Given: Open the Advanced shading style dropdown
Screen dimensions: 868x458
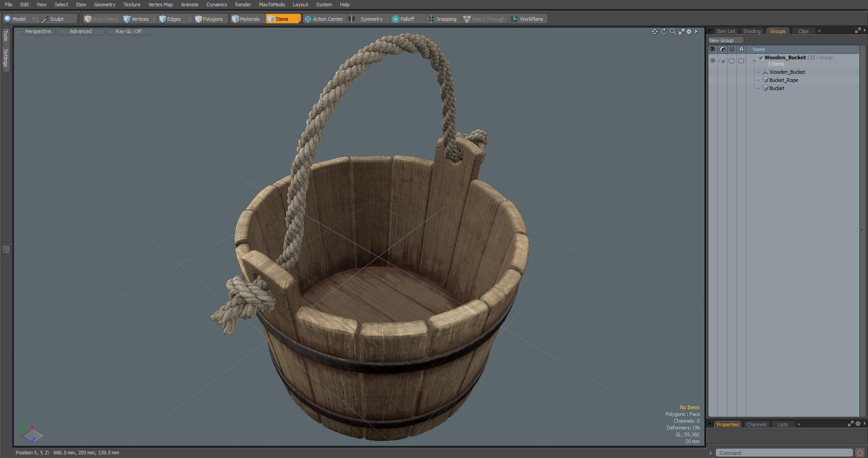Looking at the screenshot, I should point(80,32).
